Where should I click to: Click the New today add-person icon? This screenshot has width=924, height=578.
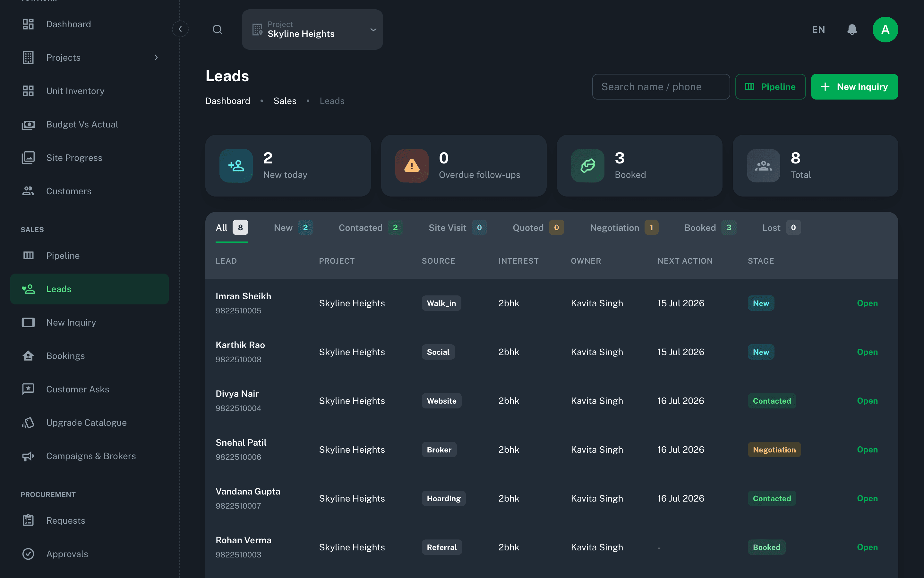236,165
